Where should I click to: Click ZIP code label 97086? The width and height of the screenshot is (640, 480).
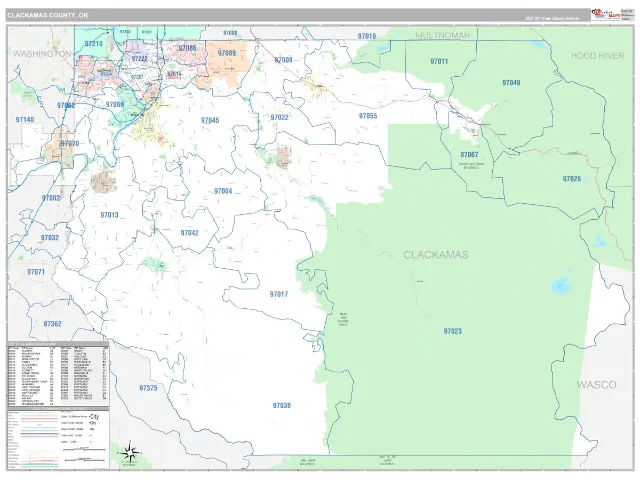point(187,48)
